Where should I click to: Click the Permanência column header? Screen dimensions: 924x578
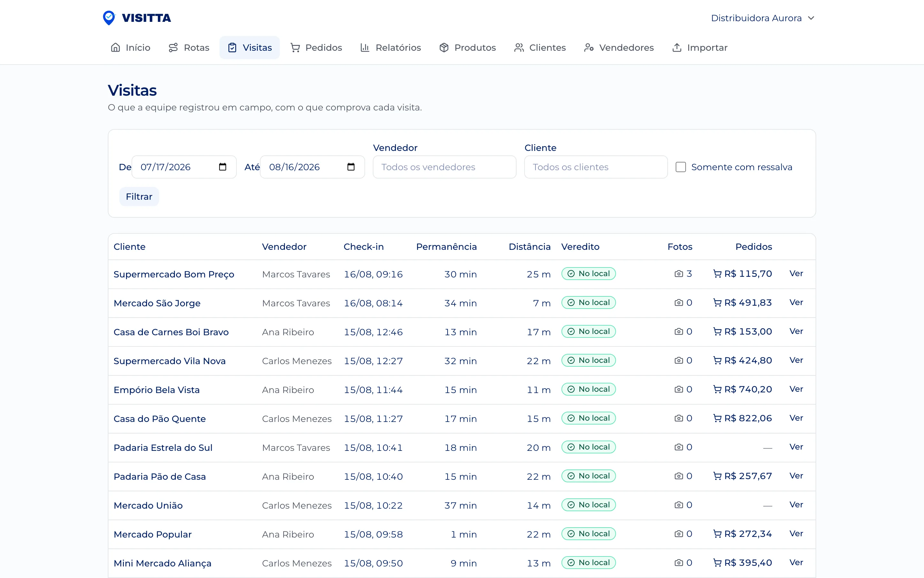pyautogui.click(x=446, y=247)
